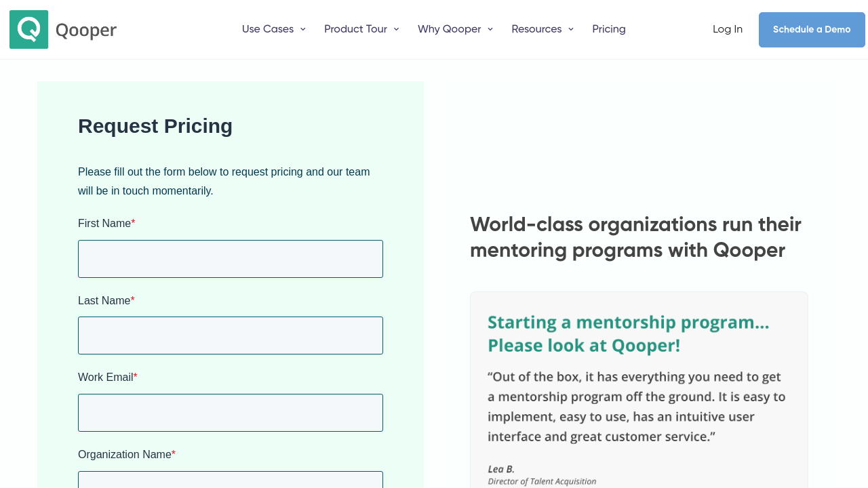The width and height of the screenshot is (868, 488).
Task: Go to the Pricing page
Action: tap(609, 30)
